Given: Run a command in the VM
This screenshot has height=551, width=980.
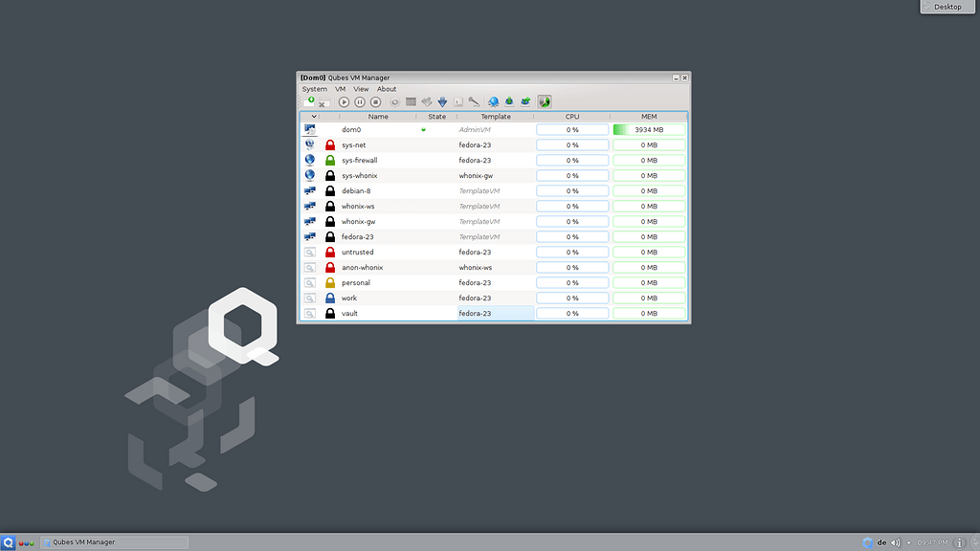Looking at the screenshot, I should (457, 101).
